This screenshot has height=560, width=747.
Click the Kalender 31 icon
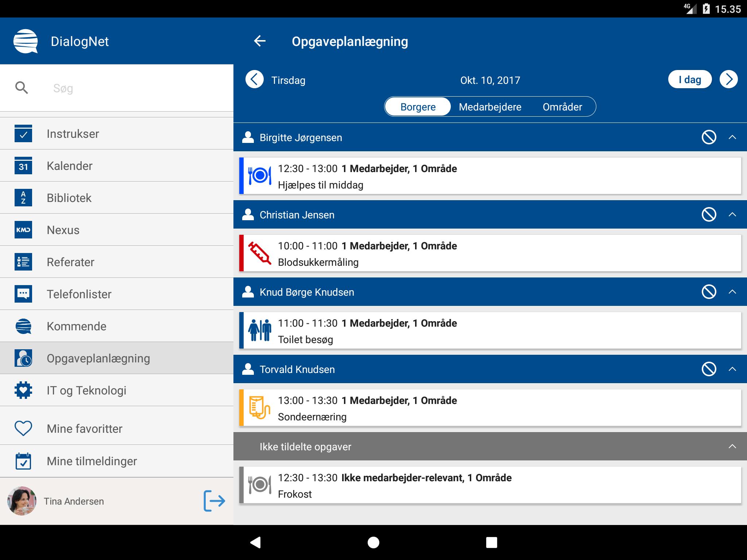(x=23, y=166)
